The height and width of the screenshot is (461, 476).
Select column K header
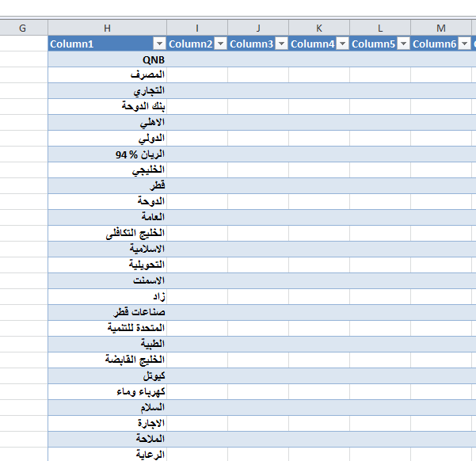[319, 28]
